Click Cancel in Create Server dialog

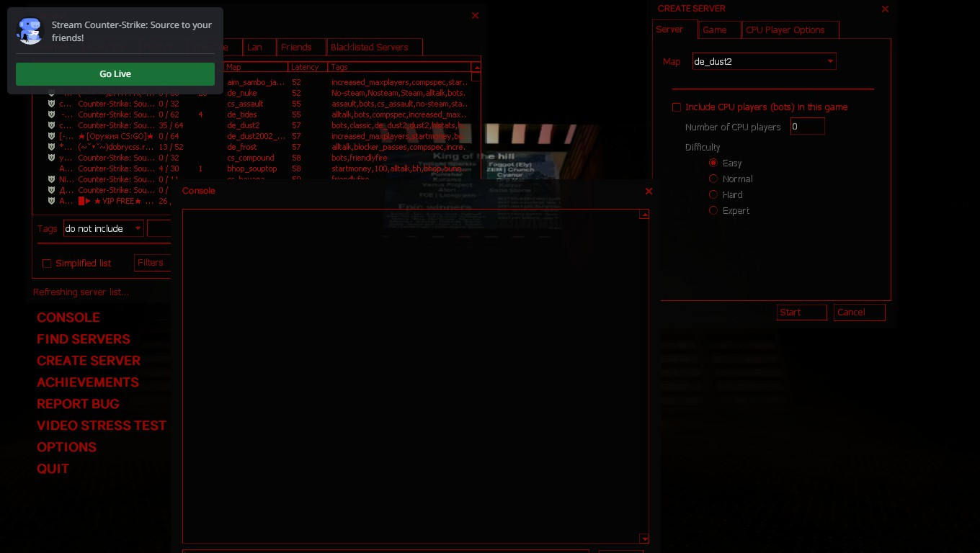coord(860,313)
